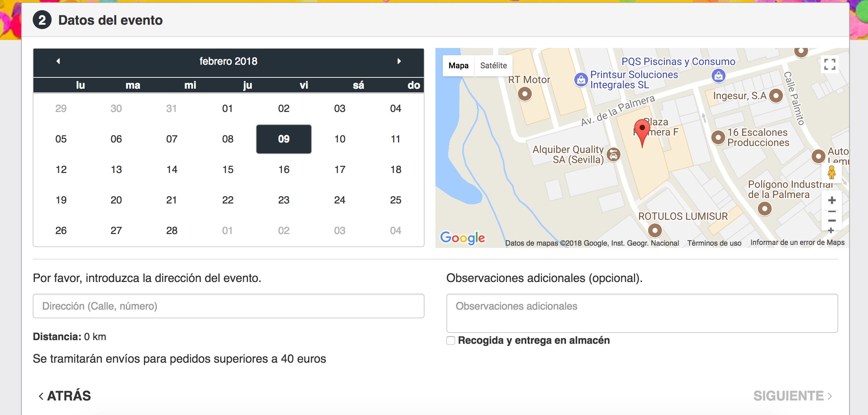868x415 pixels.
Task: Select the PQS Piscinas y Consumo marker
Action: (x=718, y=76)
